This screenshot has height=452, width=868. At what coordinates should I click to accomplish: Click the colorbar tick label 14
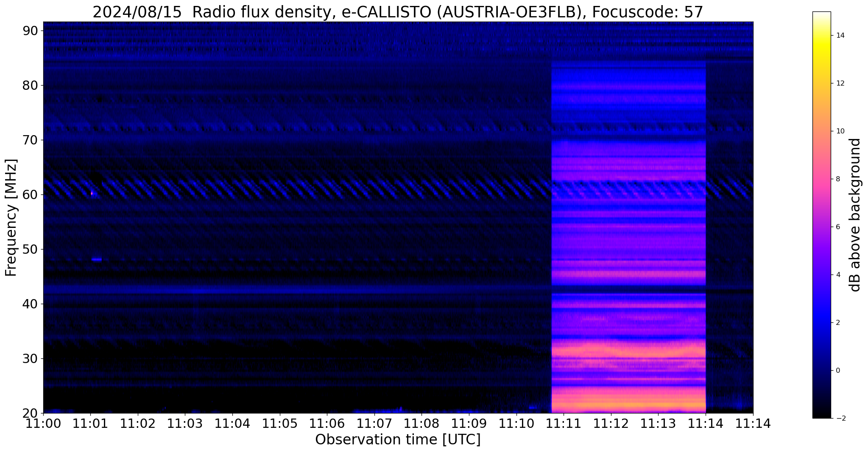pyautogui.click(x=840, y=36)
